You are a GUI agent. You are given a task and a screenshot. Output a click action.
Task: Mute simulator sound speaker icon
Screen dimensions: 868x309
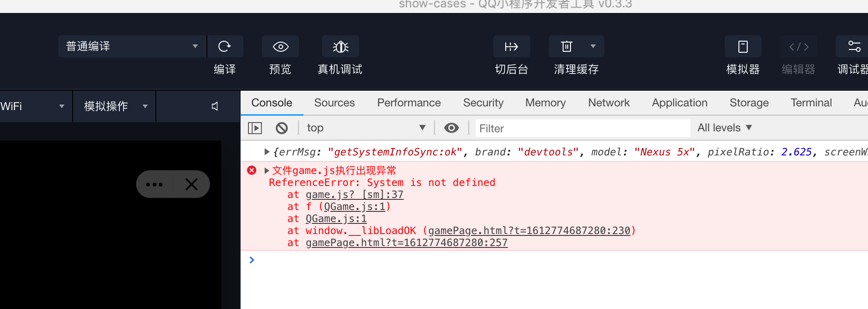215,106
